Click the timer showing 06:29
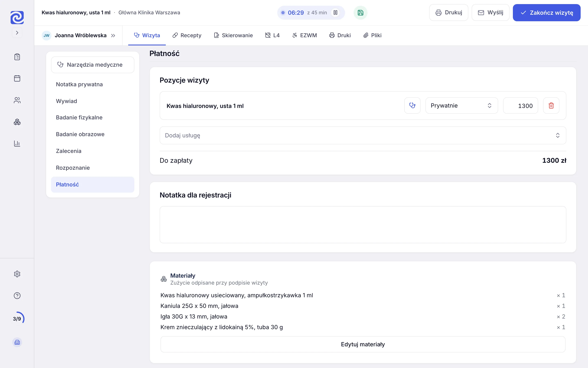This screenshot has height=368, width=588. coord(296,13)
